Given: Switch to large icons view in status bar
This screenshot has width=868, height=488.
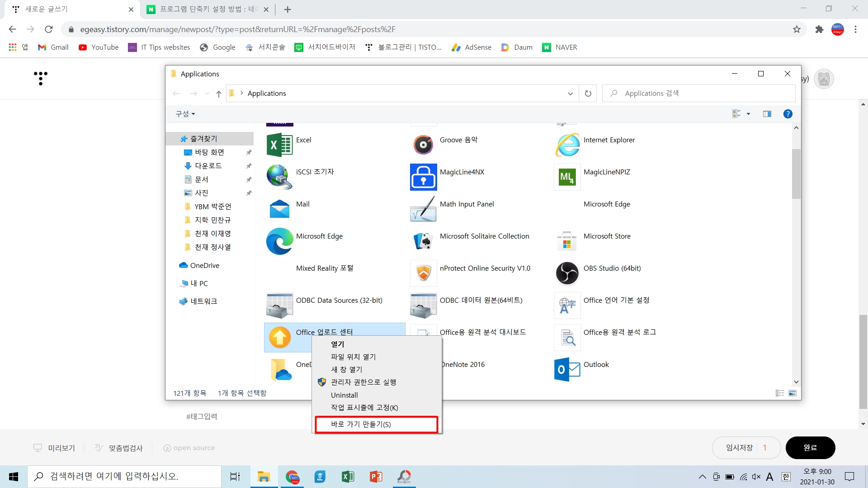Looking at the screenshot, I should click(x=793, y=393).
